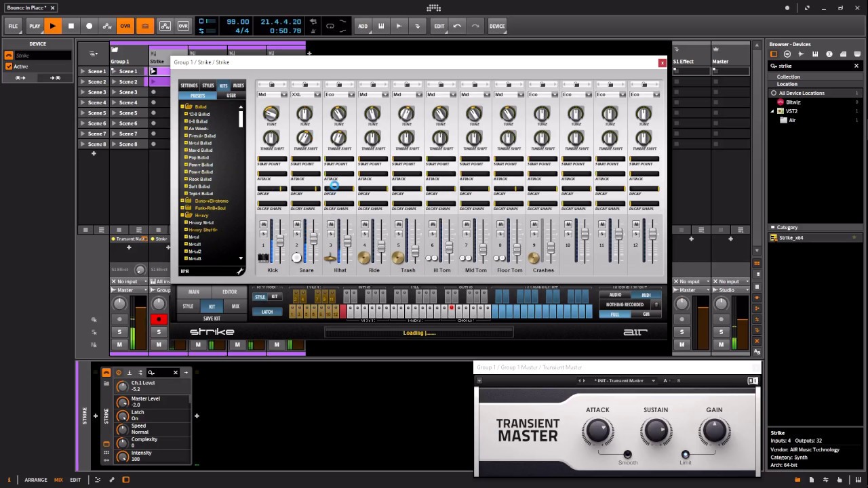Open the FILE menu
Screen dimensions: 868x488
pyautogui.click(x=13, y=26)
